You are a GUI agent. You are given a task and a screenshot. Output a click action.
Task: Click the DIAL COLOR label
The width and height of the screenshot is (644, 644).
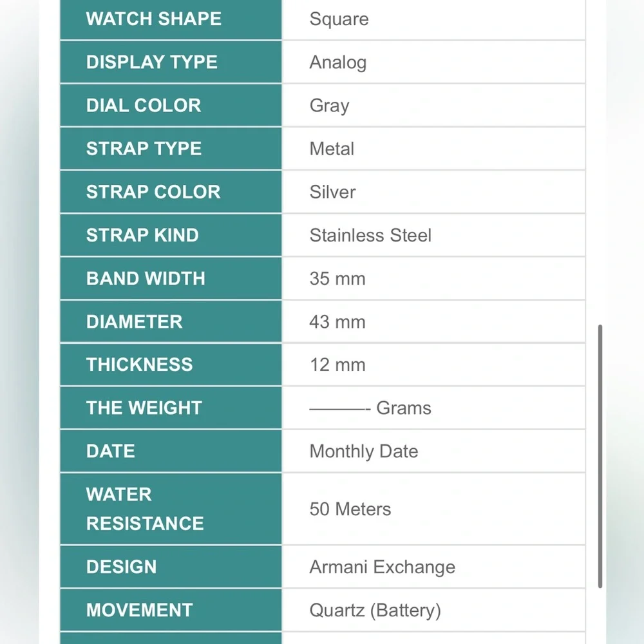144,106
